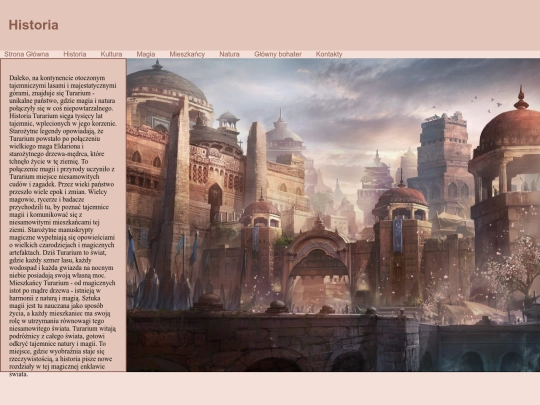540x405 pixels.
Task: Open the Strona Główna navigation link
Action: 27,54
